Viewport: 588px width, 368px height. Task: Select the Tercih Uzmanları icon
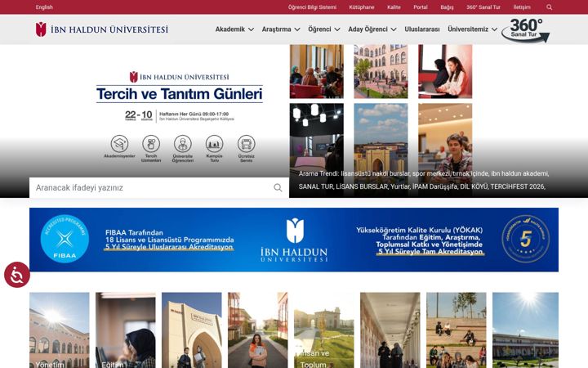coord(151,144)
